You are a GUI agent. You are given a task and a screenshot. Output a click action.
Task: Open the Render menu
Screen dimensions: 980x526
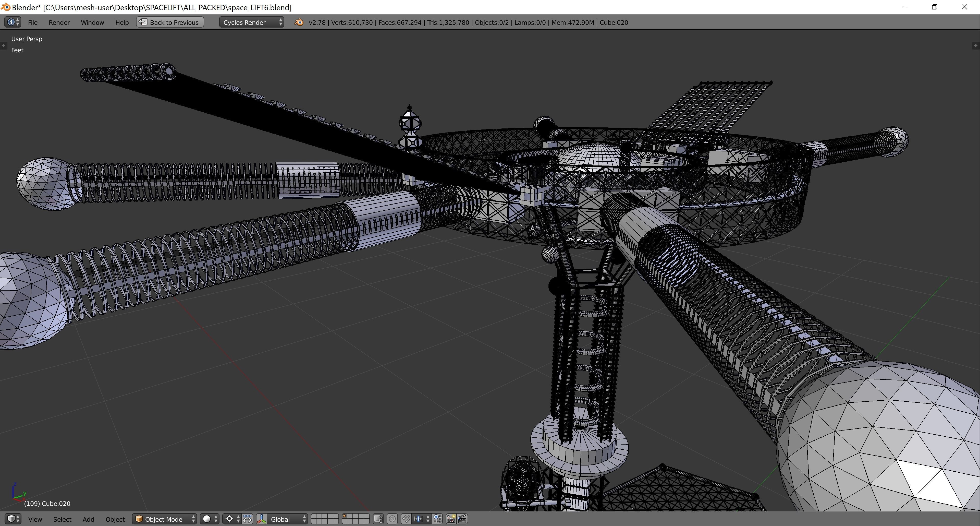tap(59, 22)
